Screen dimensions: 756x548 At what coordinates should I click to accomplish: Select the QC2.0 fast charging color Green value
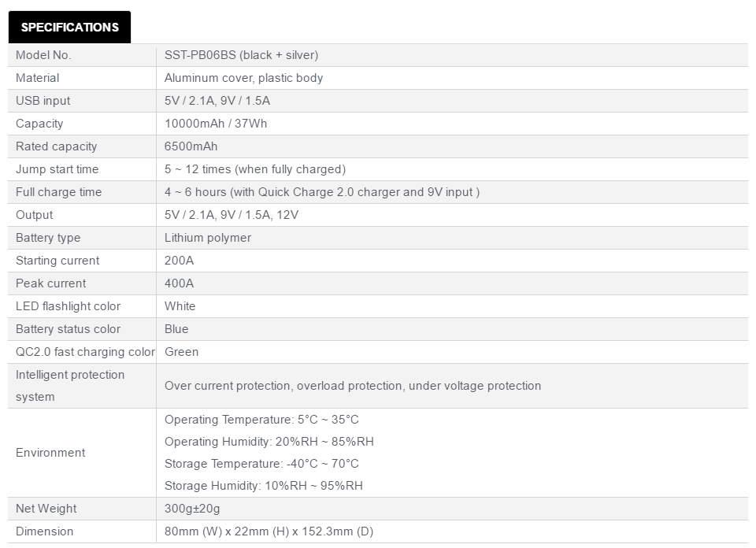click(181, 352)
